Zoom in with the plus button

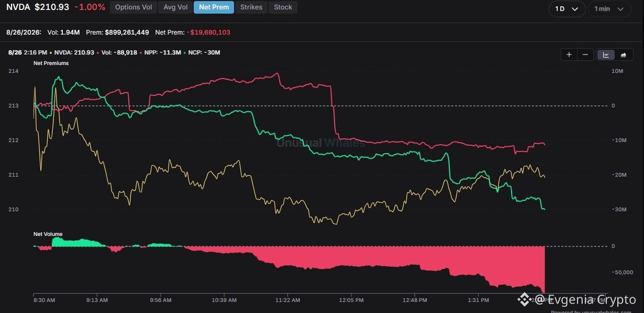pos(569,55)
